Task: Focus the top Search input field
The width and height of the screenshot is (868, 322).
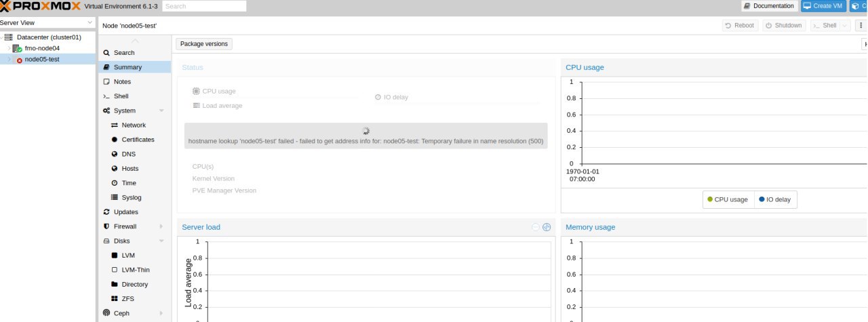Action: [x=204, y=6]
